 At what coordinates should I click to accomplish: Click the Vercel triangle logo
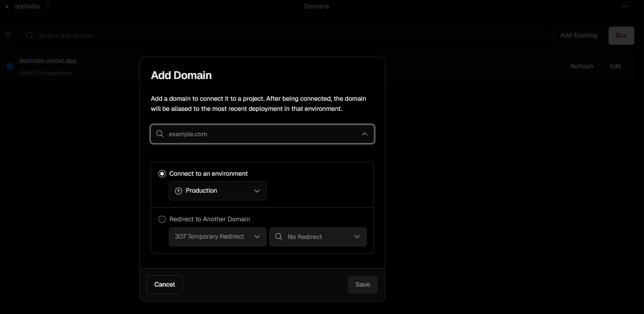[7, 6]
